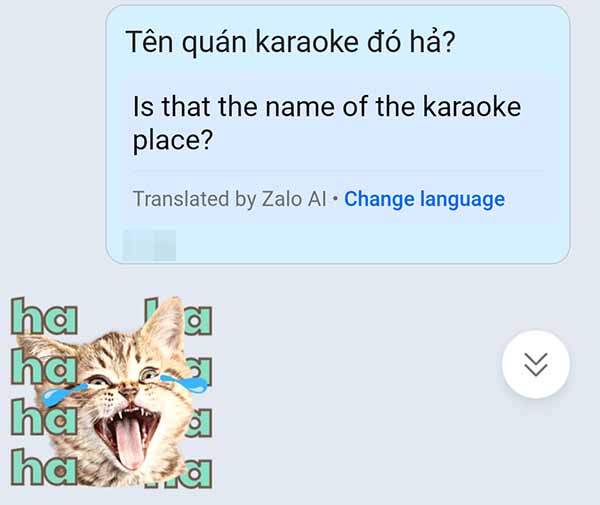Viewport: 600px width, 505px height.
Task: Tap the blue tear on the cat's left eye
Action: (x=60, y=395)
